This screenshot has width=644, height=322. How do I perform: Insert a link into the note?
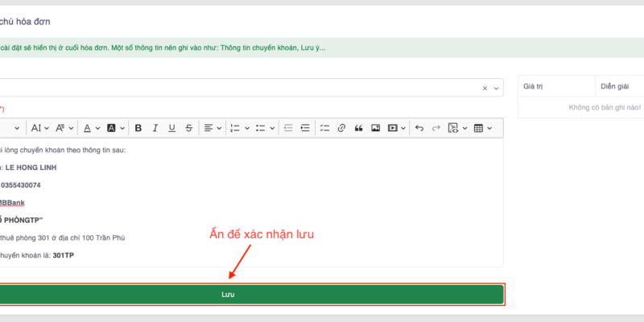tap(341, 128)
